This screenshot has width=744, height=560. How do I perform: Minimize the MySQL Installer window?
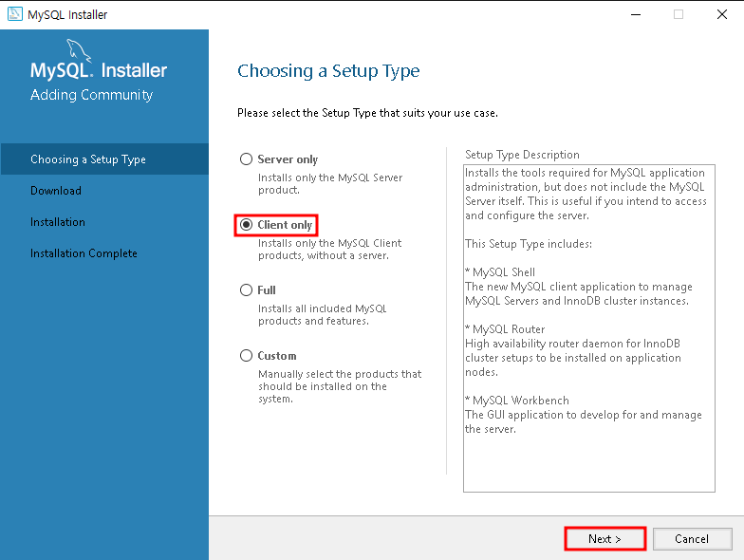(636, 15)
